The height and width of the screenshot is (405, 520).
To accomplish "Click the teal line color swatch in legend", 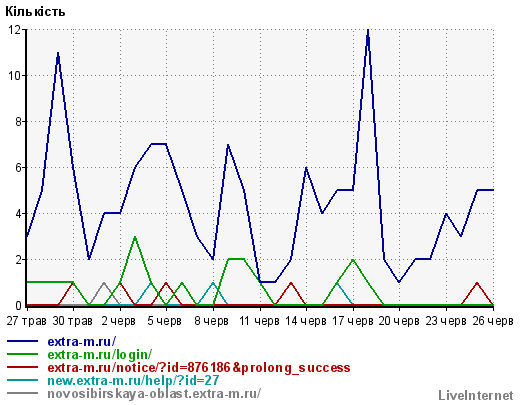I will pos(22,380).
